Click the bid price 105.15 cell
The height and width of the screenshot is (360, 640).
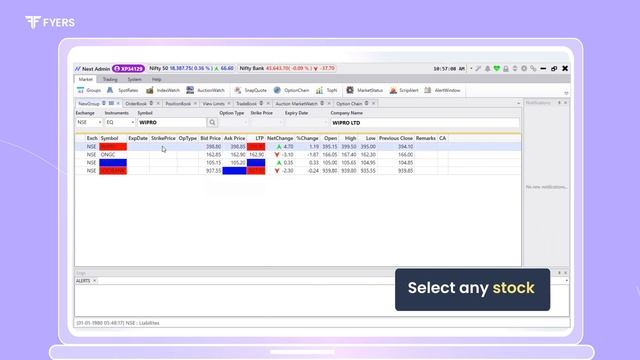[211, 163]
